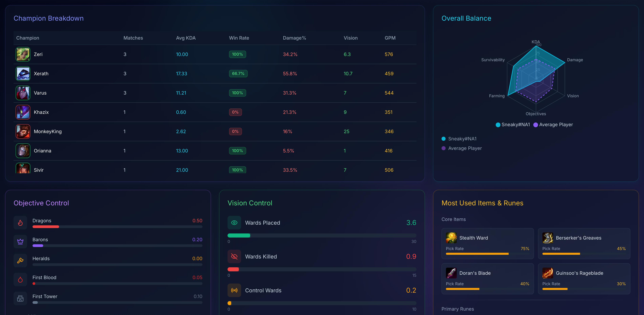
Task: Click the Khazix champion portrait icon
Action: [x=23, y=112]
